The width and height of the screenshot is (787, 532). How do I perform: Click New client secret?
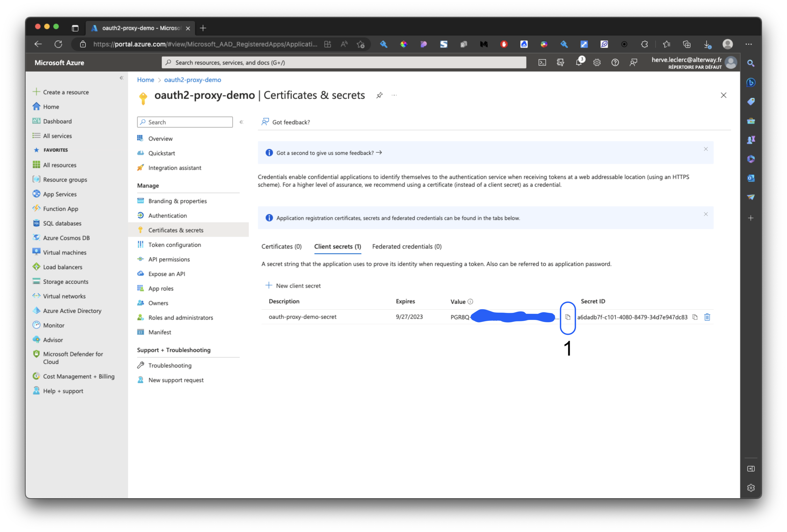[293, 286]
